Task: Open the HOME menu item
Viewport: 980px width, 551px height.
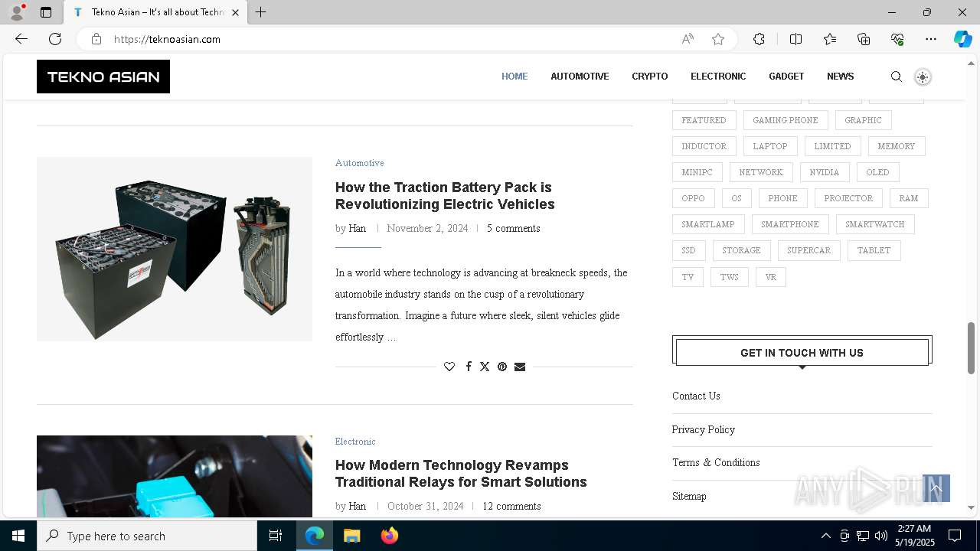Action: pyautogui.click(x=514, y=77)
